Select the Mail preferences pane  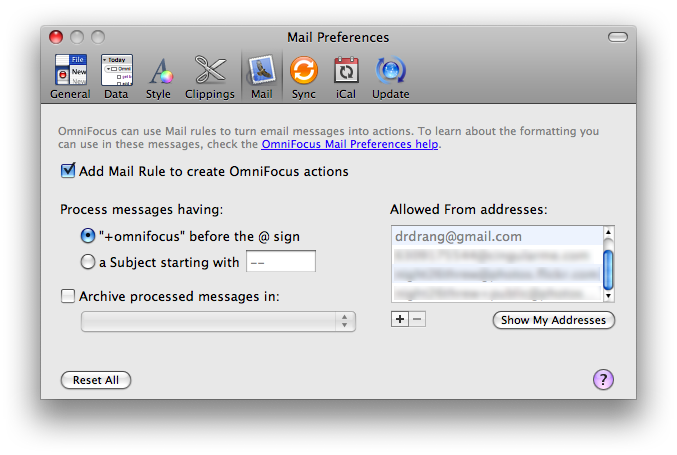pyautogui.click(x=262, y=77)
